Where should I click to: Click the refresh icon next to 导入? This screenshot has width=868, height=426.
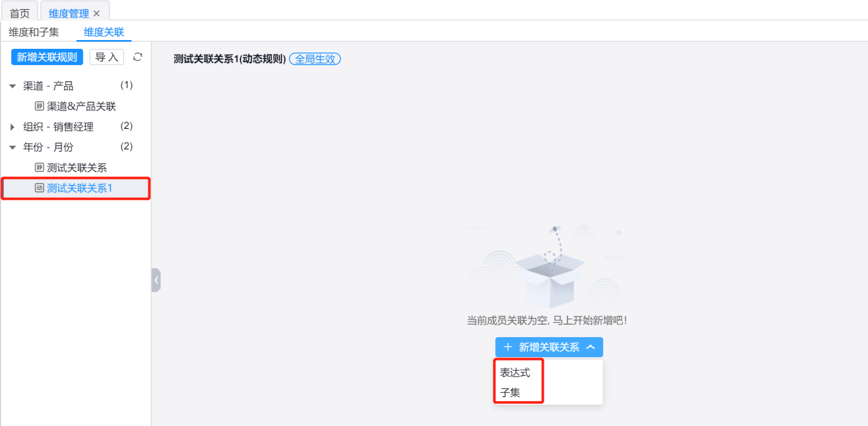coord(138,57)
